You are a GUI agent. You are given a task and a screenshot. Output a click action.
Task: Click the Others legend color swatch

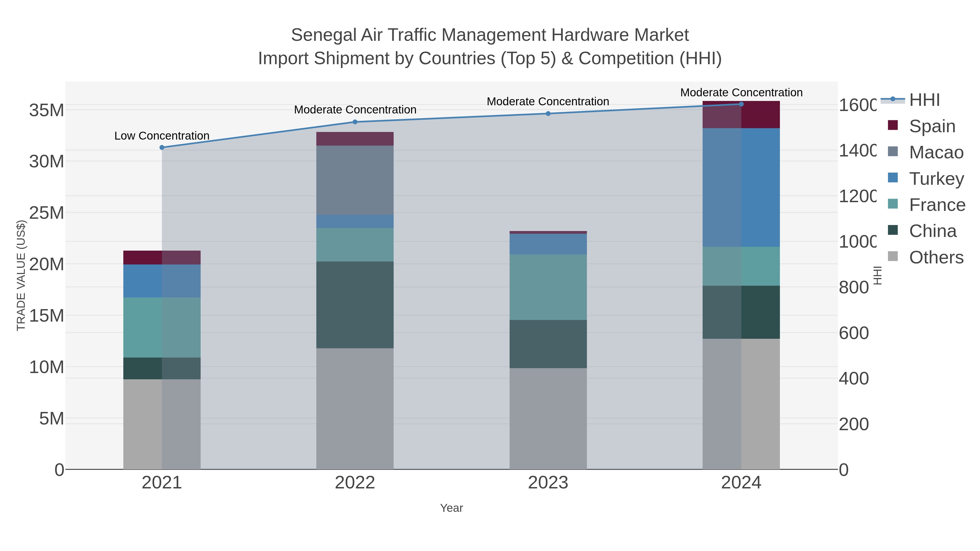click(893, 257)
